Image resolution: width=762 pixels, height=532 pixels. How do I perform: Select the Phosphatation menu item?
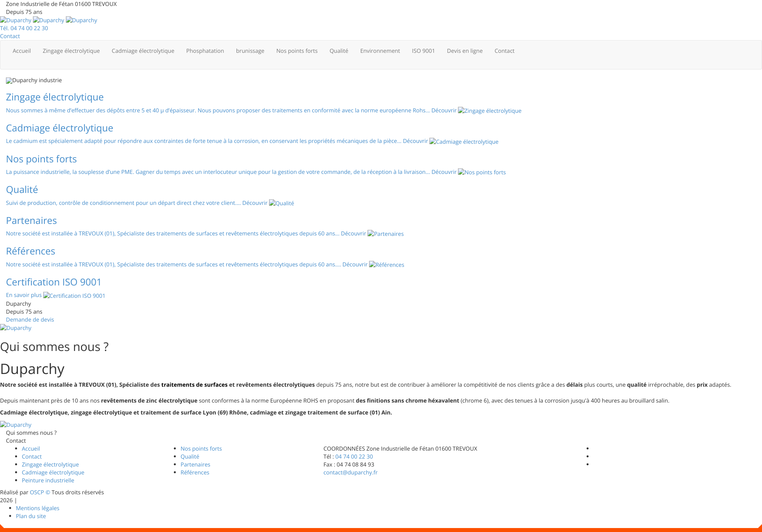205,51
